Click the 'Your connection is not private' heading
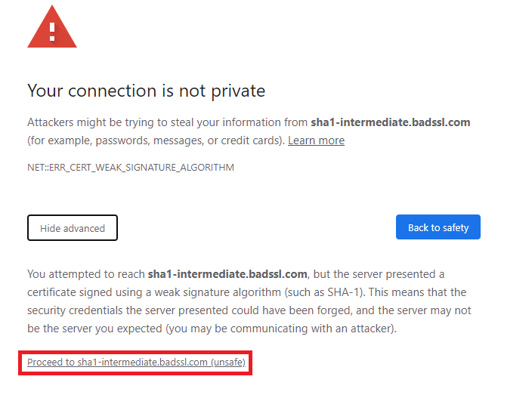532x395 pixels. pos(147,91)
